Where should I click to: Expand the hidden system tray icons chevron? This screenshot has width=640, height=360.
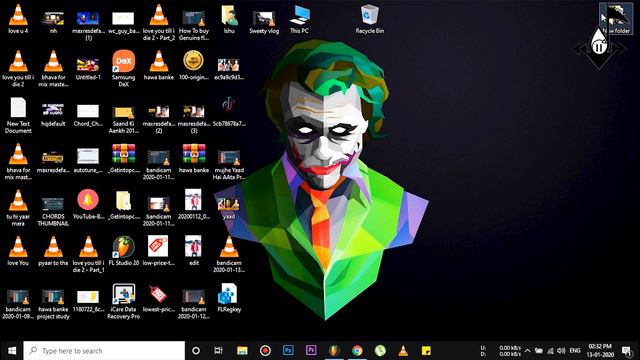pyautogui.click(x=527, y=351)
